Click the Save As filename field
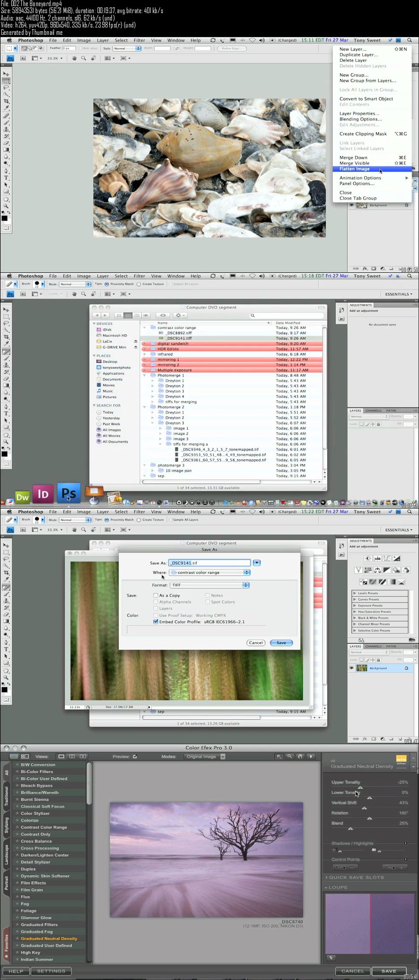Screen dimensions: 419x980 [209, 563]
